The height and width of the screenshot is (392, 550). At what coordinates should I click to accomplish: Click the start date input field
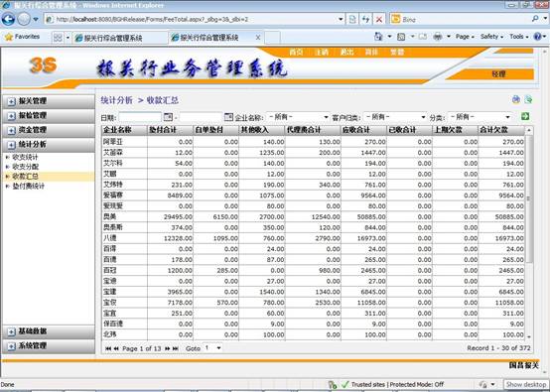click(140, 117)
